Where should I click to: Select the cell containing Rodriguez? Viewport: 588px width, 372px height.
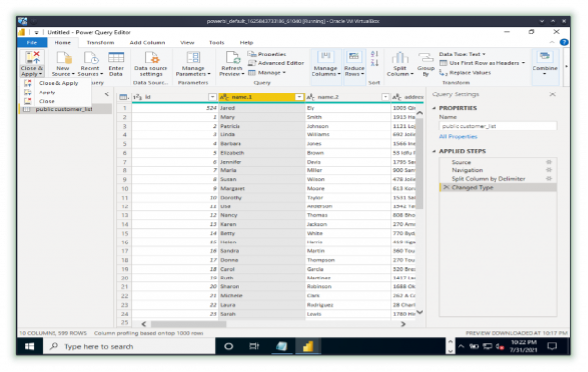(348, 305)
